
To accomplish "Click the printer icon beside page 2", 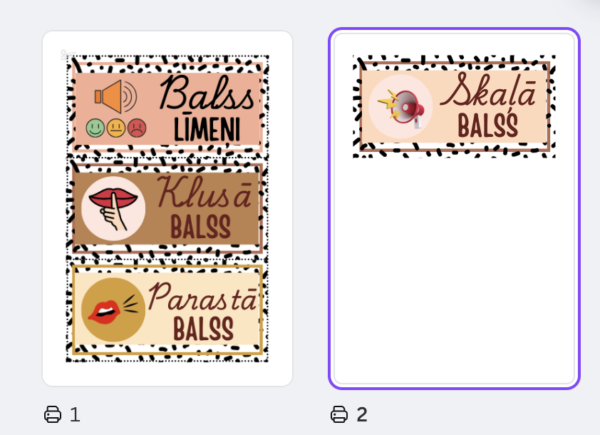I will 339,414.
